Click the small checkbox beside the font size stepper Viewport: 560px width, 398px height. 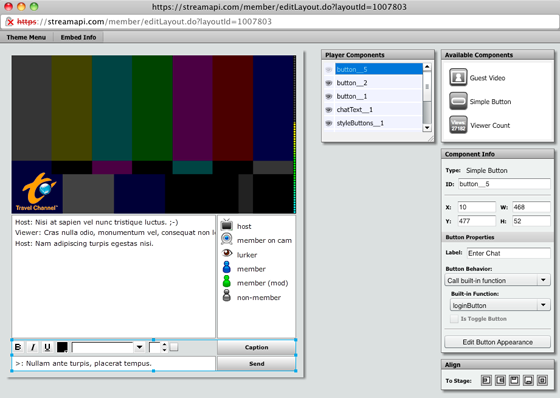[x=174, y=347]
